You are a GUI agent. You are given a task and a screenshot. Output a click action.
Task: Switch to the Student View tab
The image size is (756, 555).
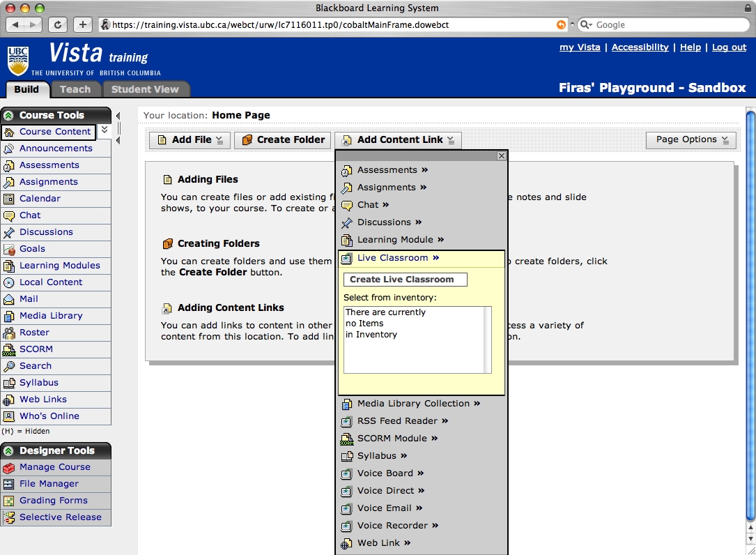tap(145, 89)
